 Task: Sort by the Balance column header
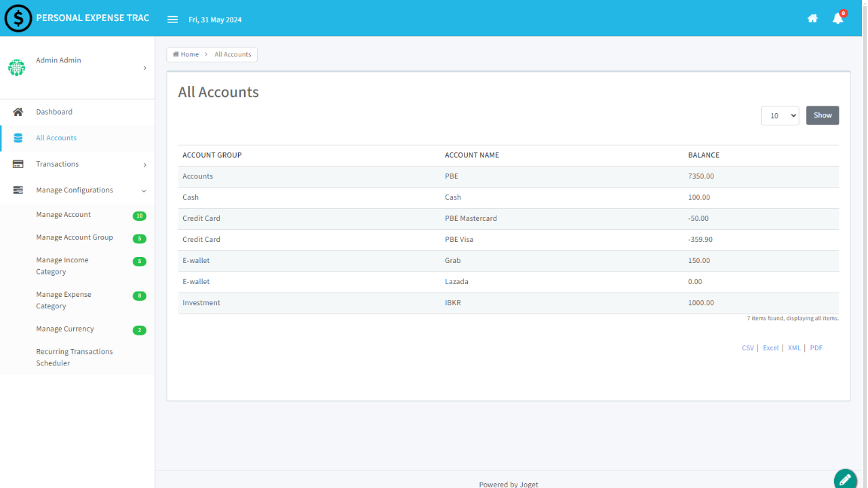703,155
